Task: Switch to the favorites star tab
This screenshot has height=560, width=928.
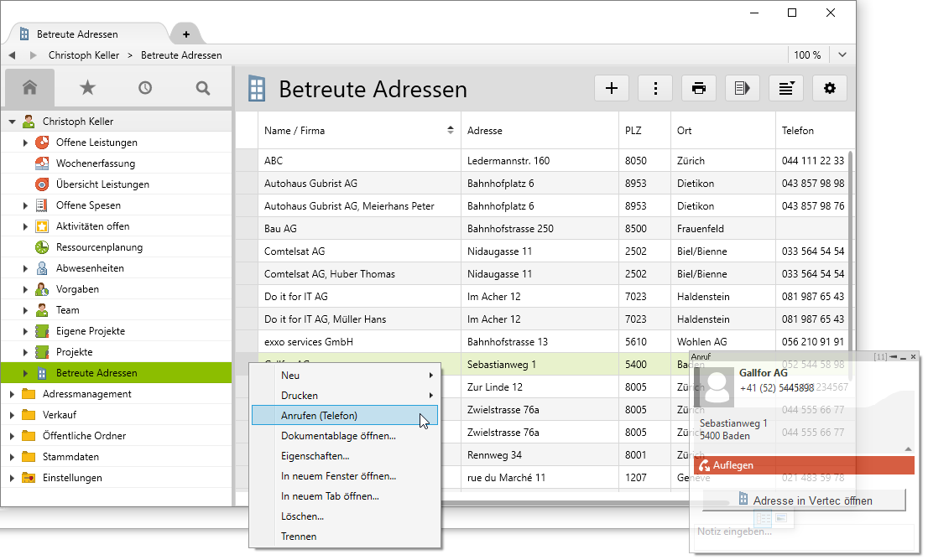Action: (x=87, y=88)
